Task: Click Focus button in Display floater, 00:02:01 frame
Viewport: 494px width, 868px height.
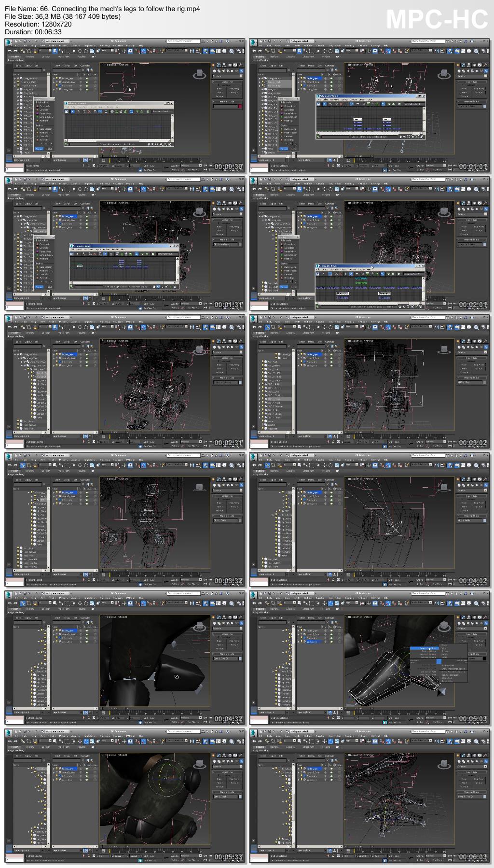Action: tap(294, 287)
